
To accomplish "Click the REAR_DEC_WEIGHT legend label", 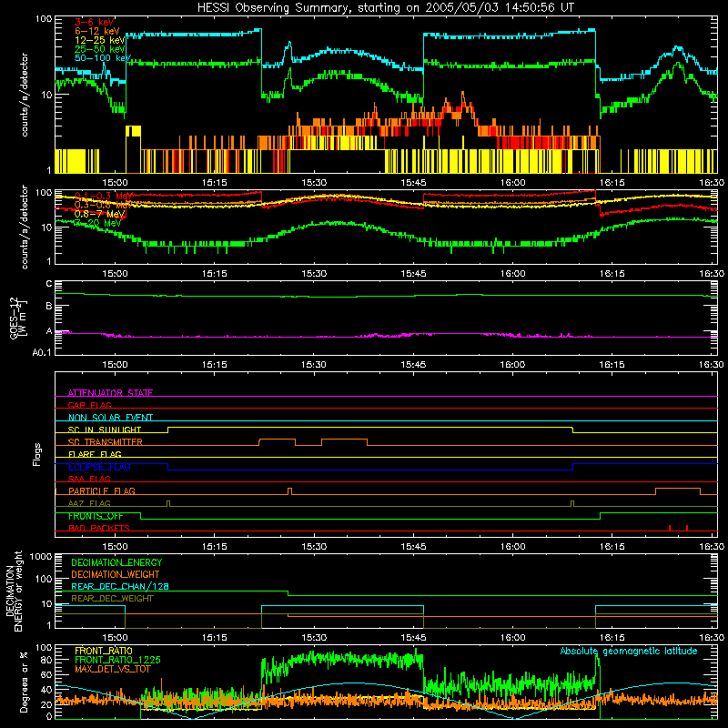I will coord(112,599).
